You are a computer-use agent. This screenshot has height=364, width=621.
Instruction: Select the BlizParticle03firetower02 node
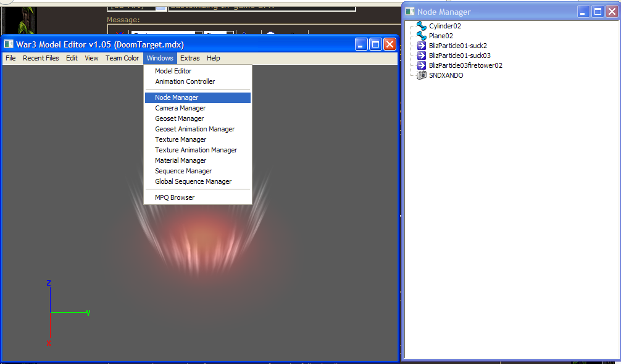[x=465, y=65]
